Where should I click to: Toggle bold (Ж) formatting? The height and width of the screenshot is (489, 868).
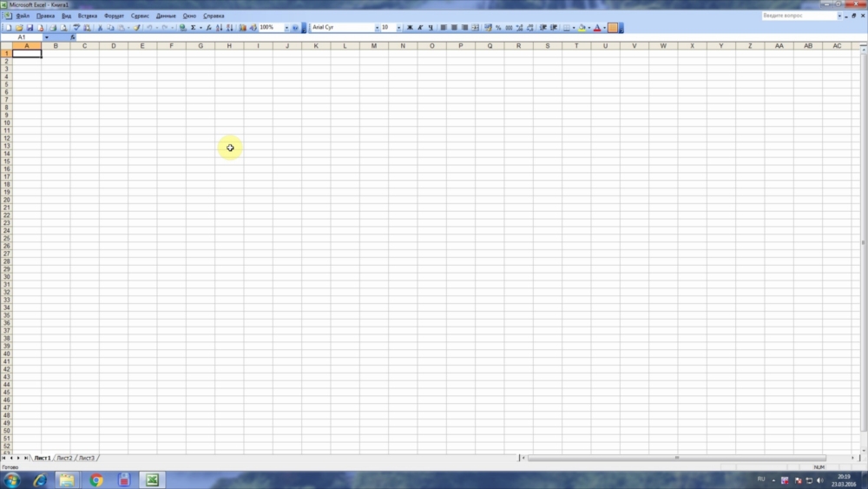[x=410, y=28]
